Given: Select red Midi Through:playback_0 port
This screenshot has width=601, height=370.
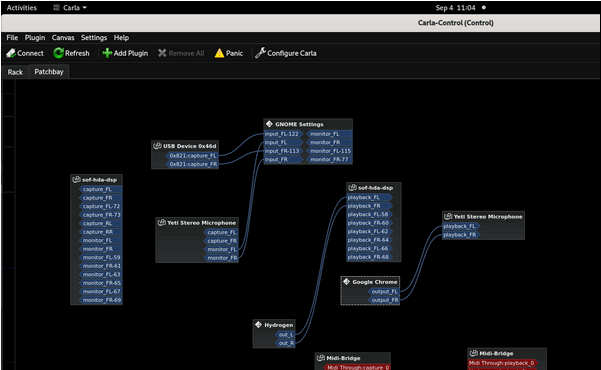Looking at the screenshot, I should [x=503, y=363].
